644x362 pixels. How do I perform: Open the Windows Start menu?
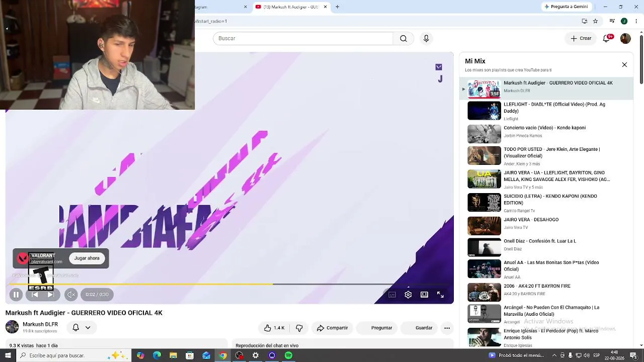(8, 355)
